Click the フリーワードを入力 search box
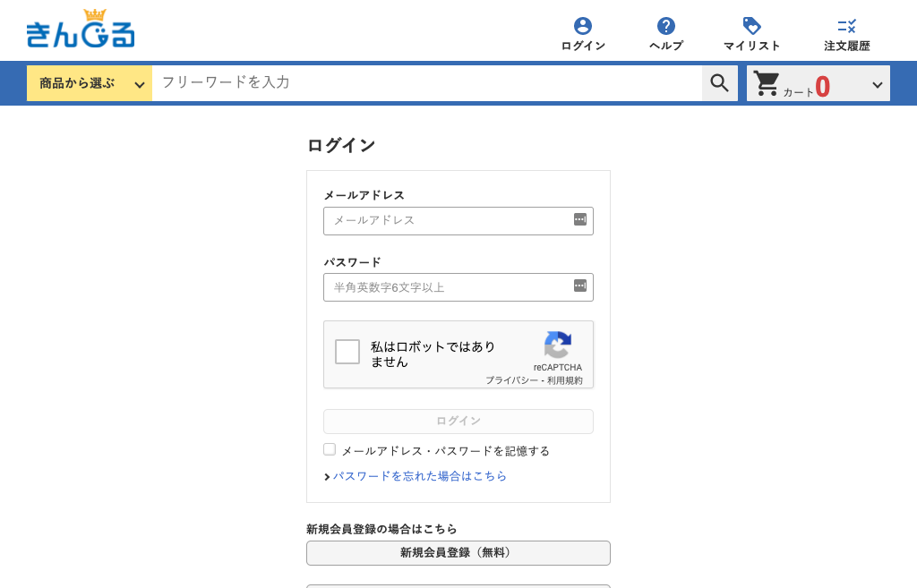Image resolution: width=917 pixels, height=588 pixels. coord(426,83)
